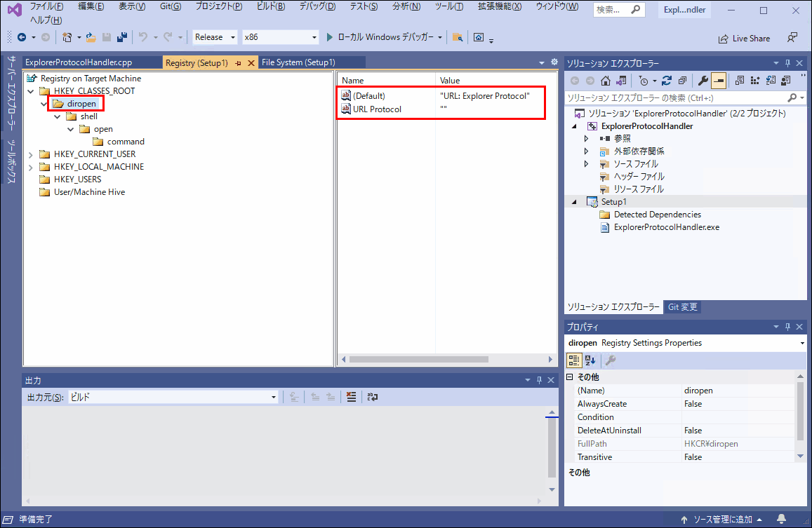Open the File System Editor icon

coord(740,81)
